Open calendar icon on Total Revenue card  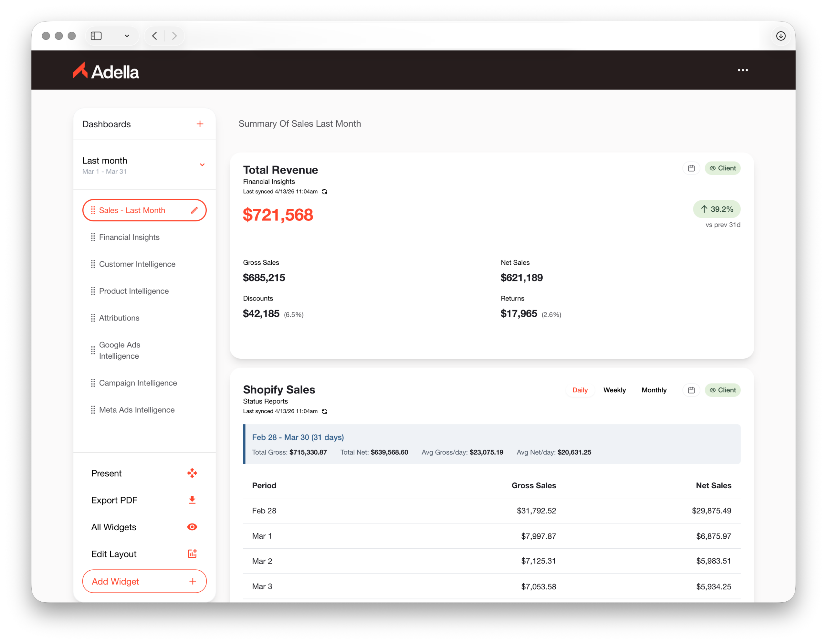point(691,168)
